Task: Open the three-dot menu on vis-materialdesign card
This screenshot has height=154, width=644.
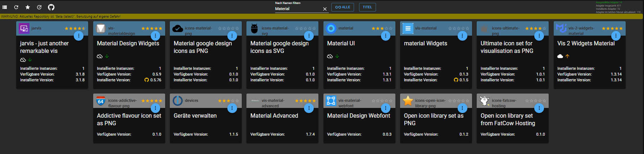Action: [x=155, y=36]
